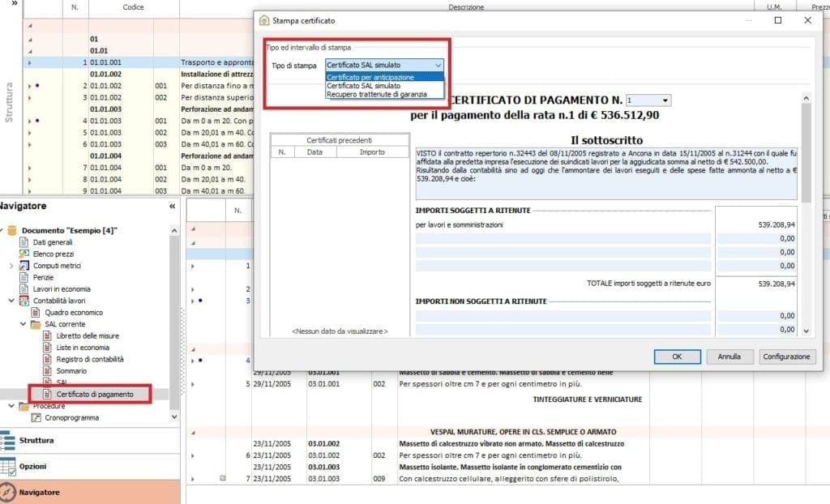This screenshot has width=830, height=504.
Task: Confirm the dialog with OK
Action: 677,357
